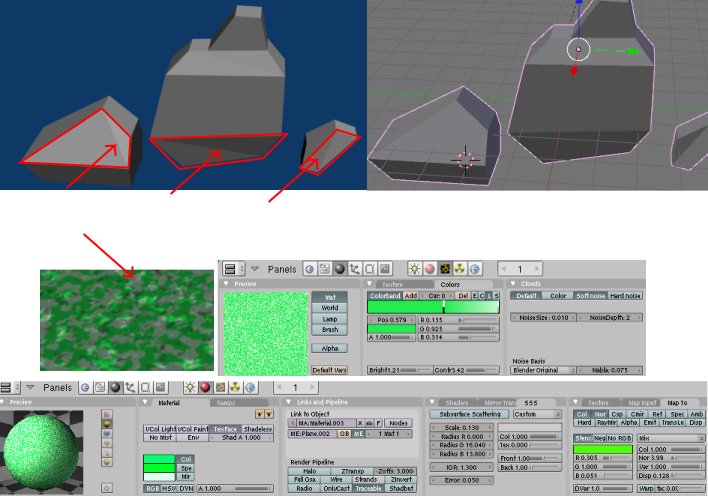Screen dimensions: 708x500
Task: Toggle Stencil in Map To panel
Action: [583, 439]
